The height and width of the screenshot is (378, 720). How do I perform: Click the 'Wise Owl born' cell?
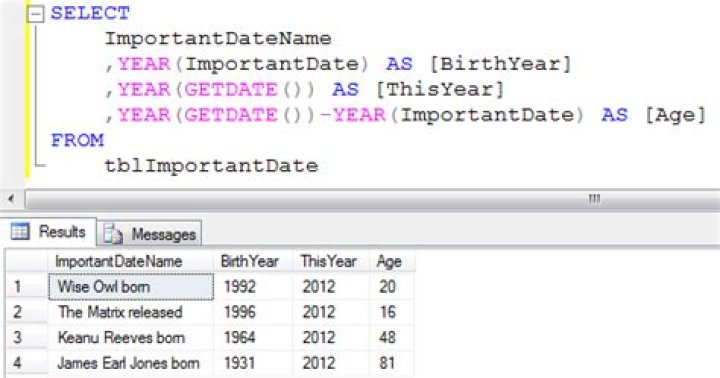pos(131,287)
